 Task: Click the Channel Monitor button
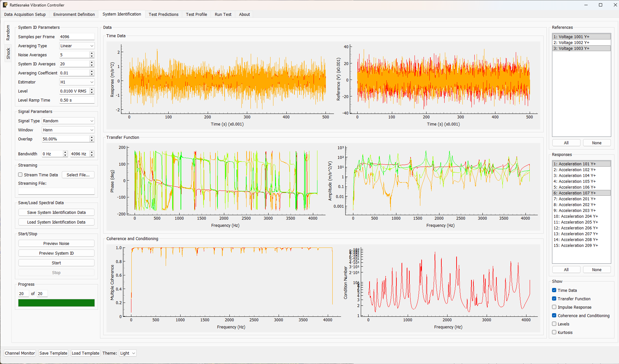point(20,353)
